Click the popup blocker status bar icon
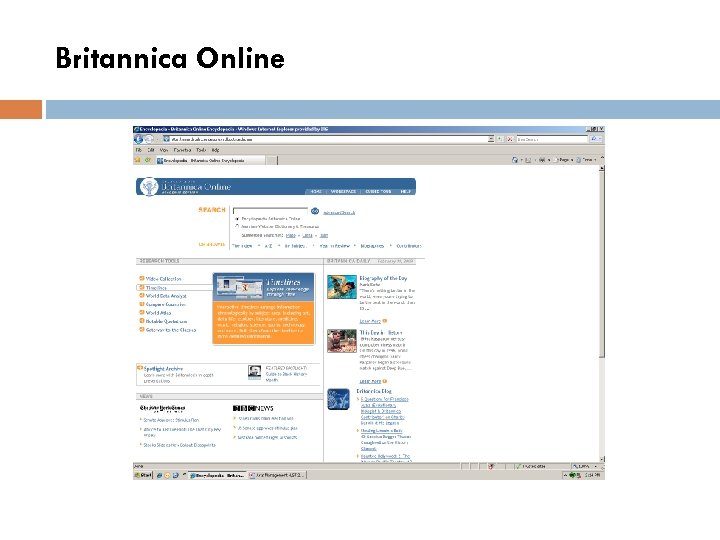Screen dimensions: 720x540 491,466
